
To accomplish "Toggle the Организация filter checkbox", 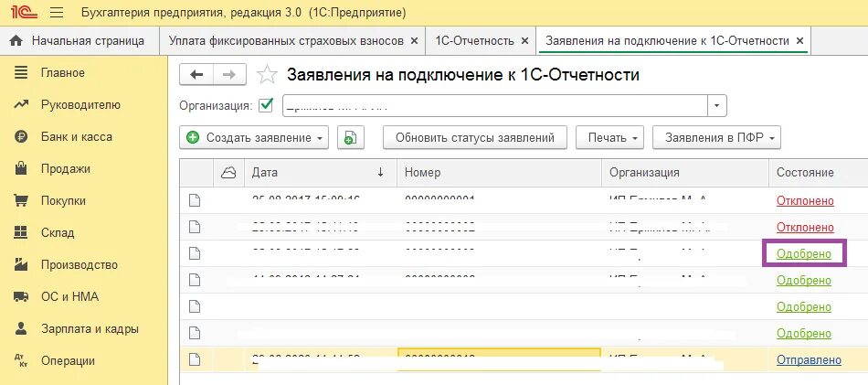I will pyautogui.click(x=266, y=104).
